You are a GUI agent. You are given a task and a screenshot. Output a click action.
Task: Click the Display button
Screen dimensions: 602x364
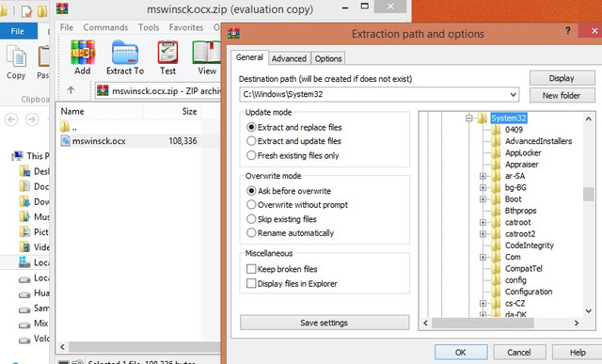click(562, 78)
